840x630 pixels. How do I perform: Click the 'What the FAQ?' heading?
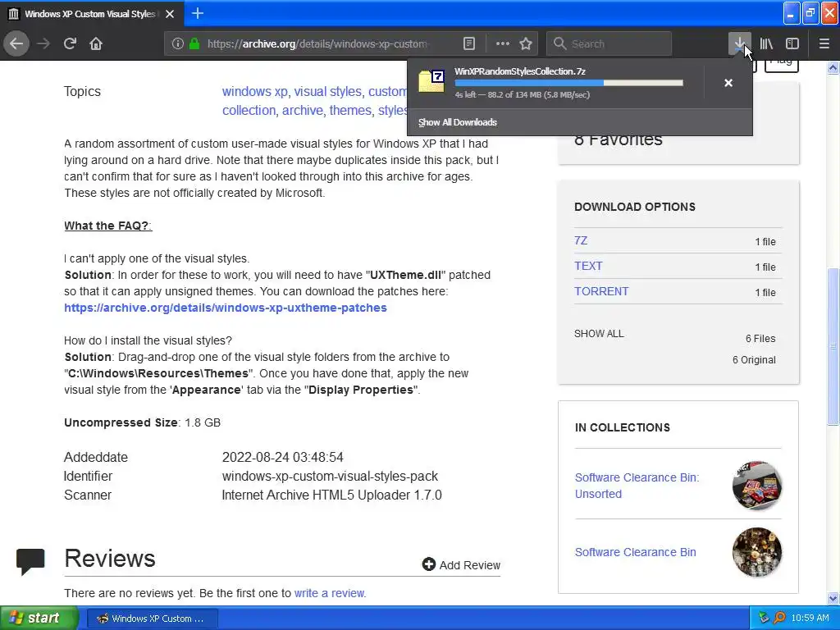(108, 226)
